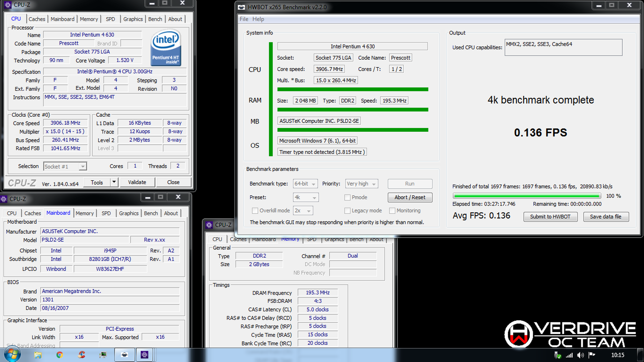Open the Overkill 2x multiplier dropdown
This screenshot has width=644, height=362.
[303, 211]
